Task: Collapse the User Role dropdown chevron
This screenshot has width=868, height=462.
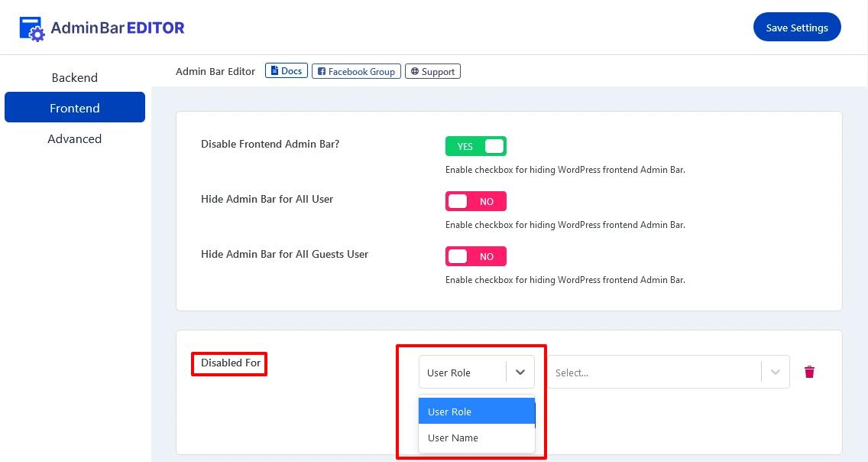Action: [x=520, y=373]
